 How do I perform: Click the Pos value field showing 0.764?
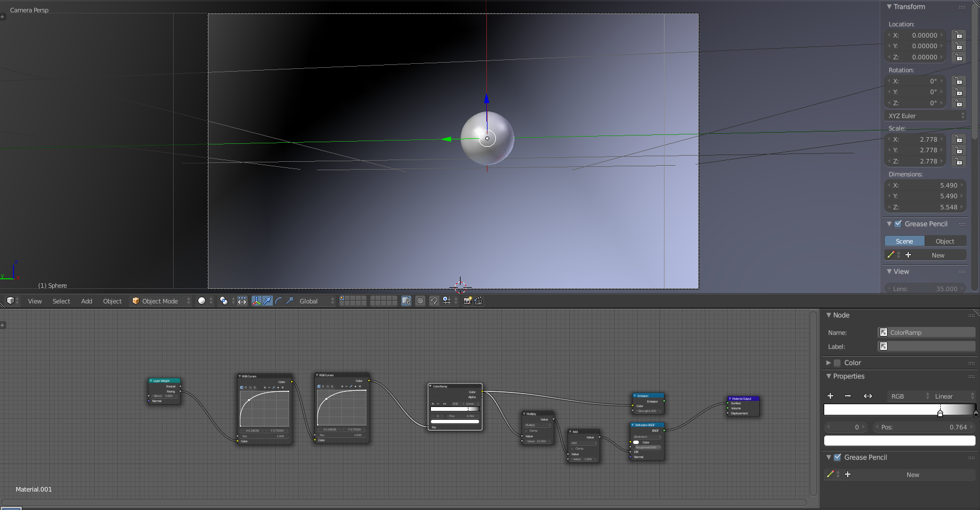click(x=919, y=427)
